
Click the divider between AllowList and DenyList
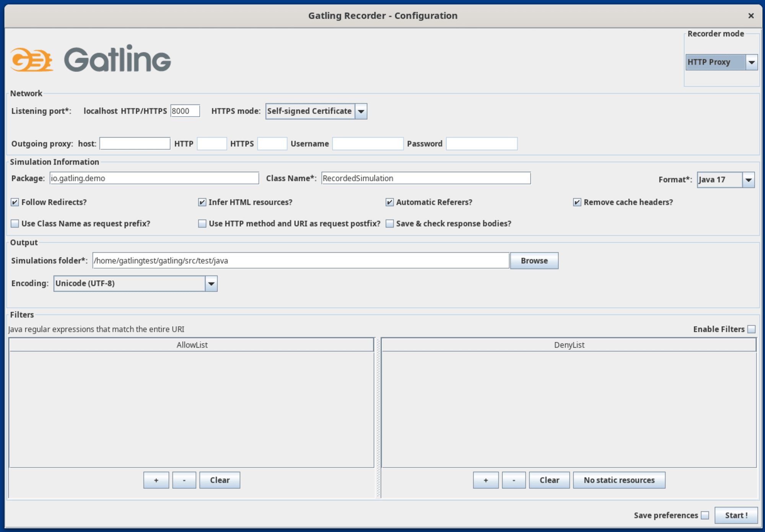coord(378,418)
